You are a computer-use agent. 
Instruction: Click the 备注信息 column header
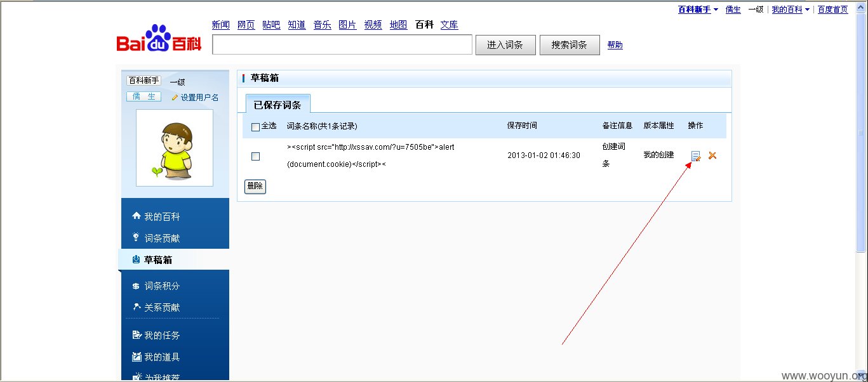coord(617,126)
